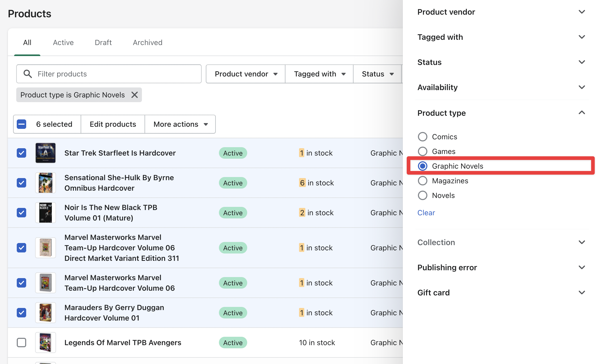The image size is (596, 364).
Task: Open Star Trek Starfleet Is Hardcover thumbnail
Action: (46, 153)
